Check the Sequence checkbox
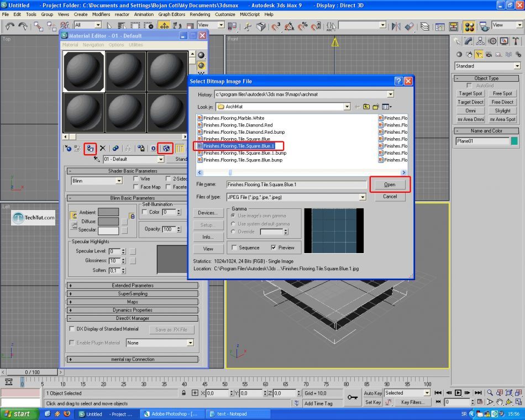Image resolution: width=525 pixels, height=420 pixels. [234, 248]
